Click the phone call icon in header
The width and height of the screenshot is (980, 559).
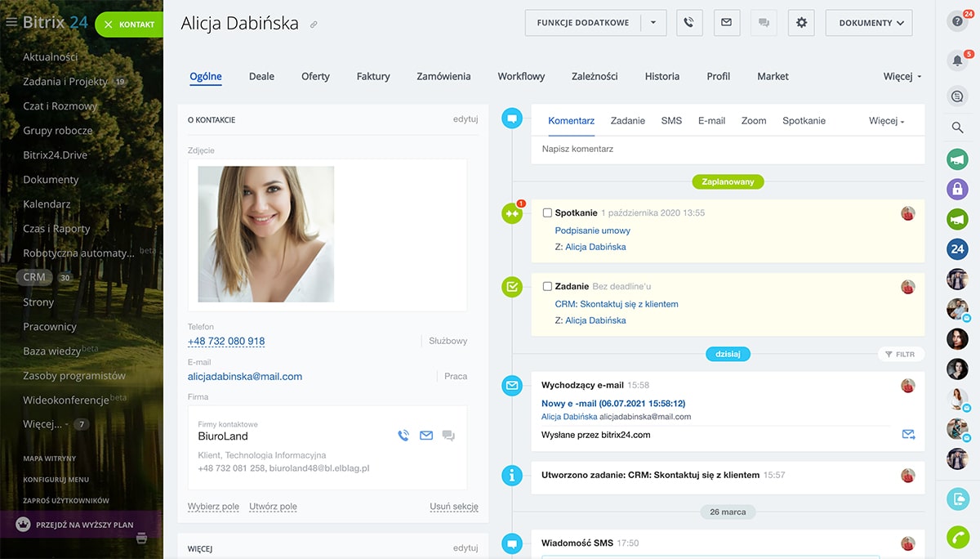(689, 23)
